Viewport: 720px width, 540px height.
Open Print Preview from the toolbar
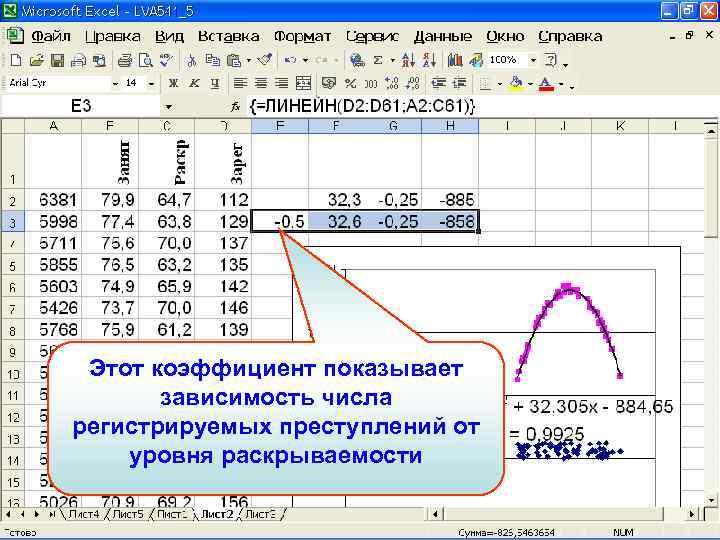click(x=146, y=60)
